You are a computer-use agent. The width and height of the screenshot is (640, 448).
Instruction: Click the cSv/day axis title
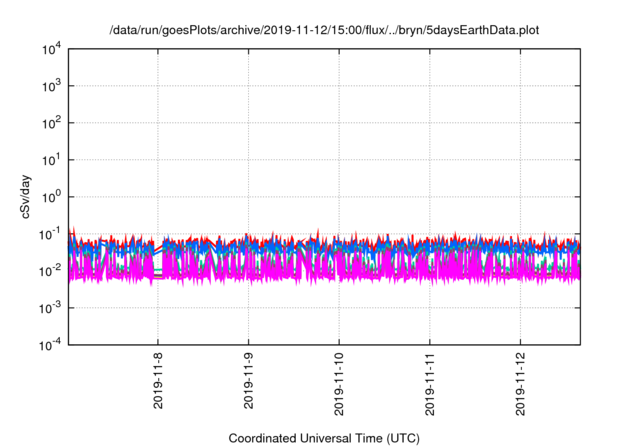26,197
